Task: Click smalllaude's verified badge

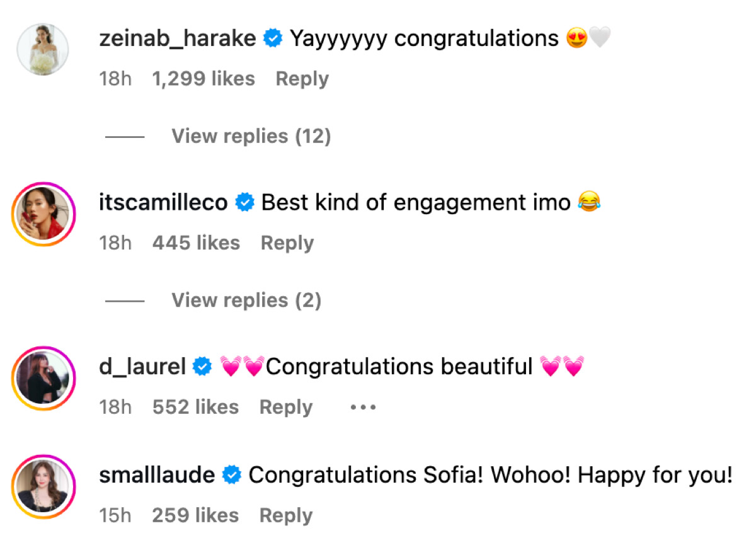Action: coord(232,475)
